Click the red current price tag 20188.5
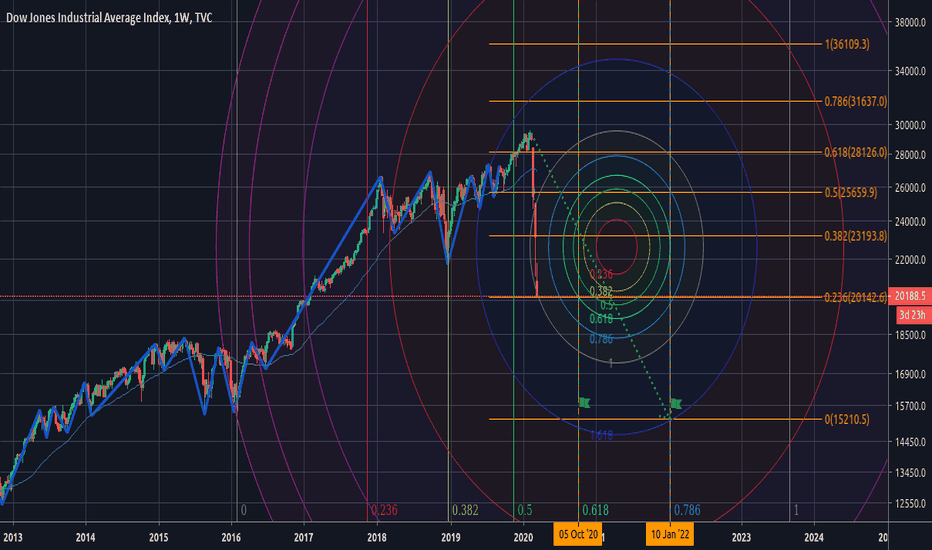Viewport: 932px width, 550px height. [910, 296]
